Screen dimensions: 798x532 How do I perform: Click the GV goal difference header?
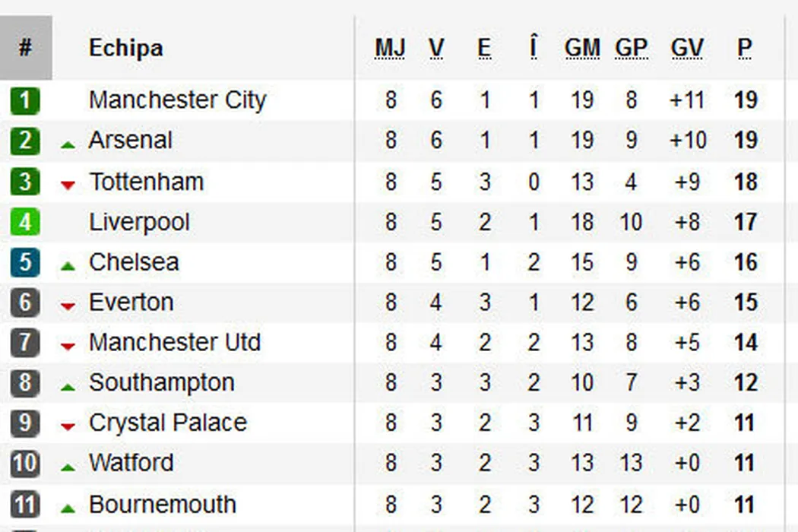click(x=687, y=48)
